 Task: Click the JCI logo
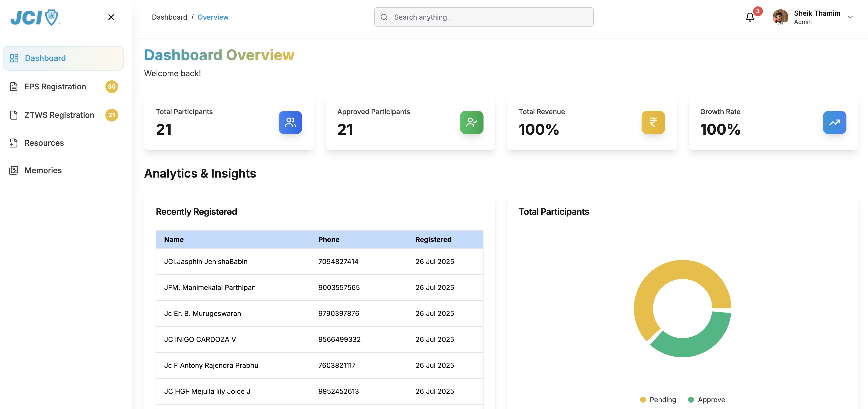(x=35, y=17)
